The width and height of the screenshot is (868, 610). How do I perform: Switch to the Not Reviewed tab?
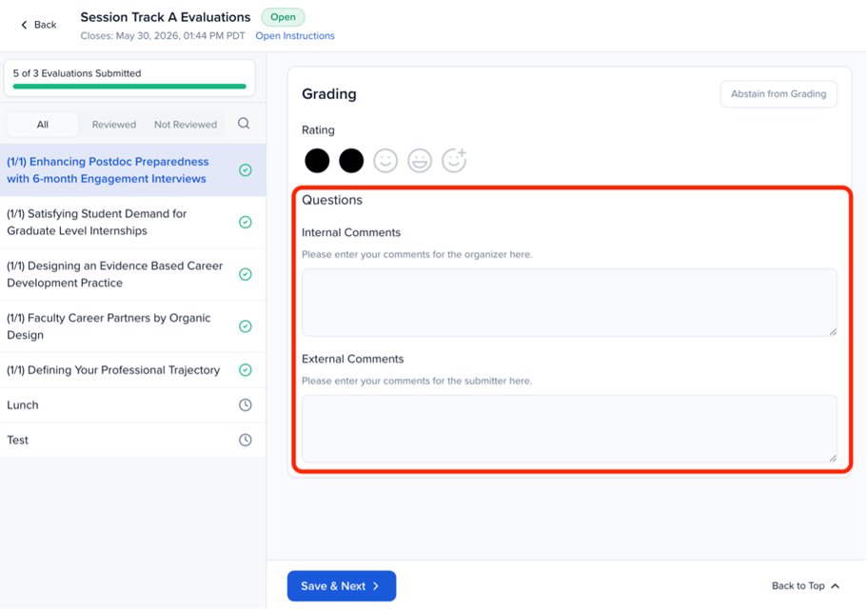point(186,125)
